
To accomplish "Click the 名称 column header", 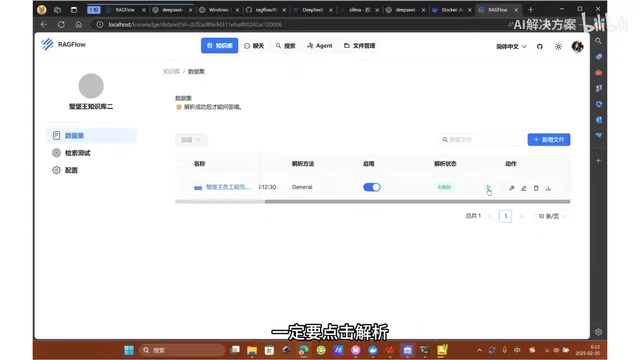I will tap(199, 164).
